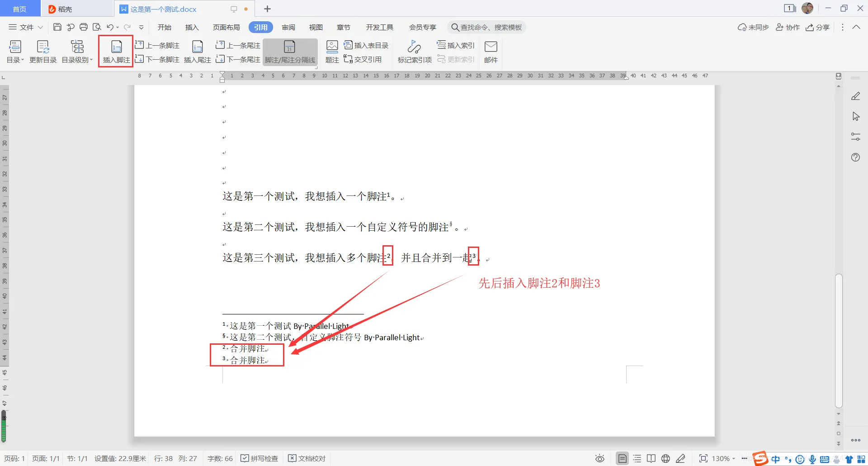This screenshot has width=868, height=466.
Task: Click Update Table of Contents (更新目录)
Action: [43, 52]
